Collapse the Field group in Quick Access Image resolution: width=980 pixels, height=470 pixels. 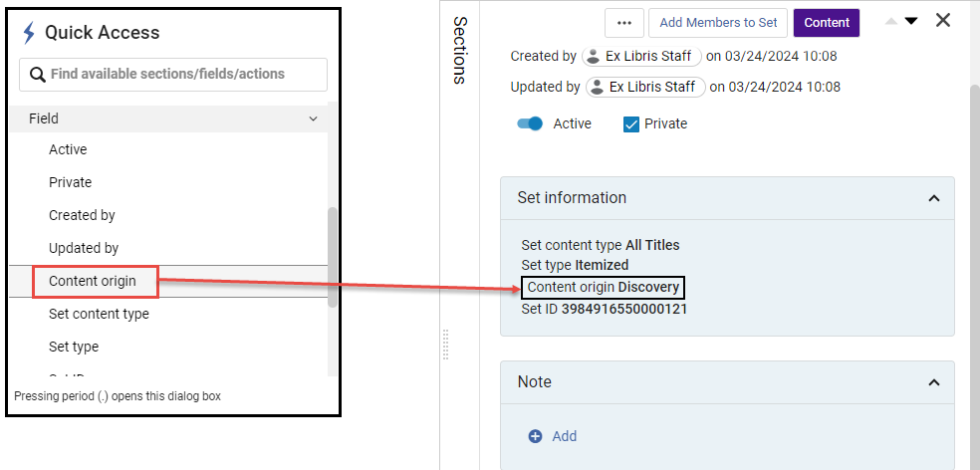[x=313, y=118]
